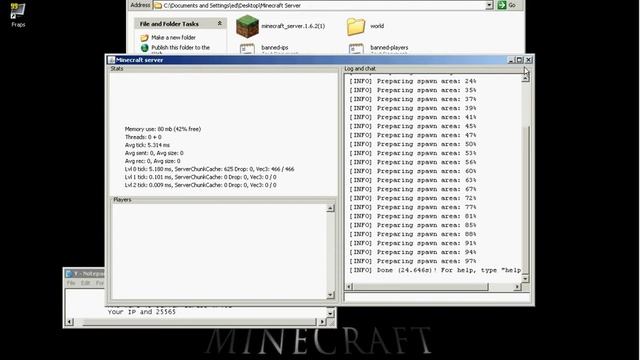Click the Players list scroll up arrow
The image size is (640, 360).
(331, 208)
